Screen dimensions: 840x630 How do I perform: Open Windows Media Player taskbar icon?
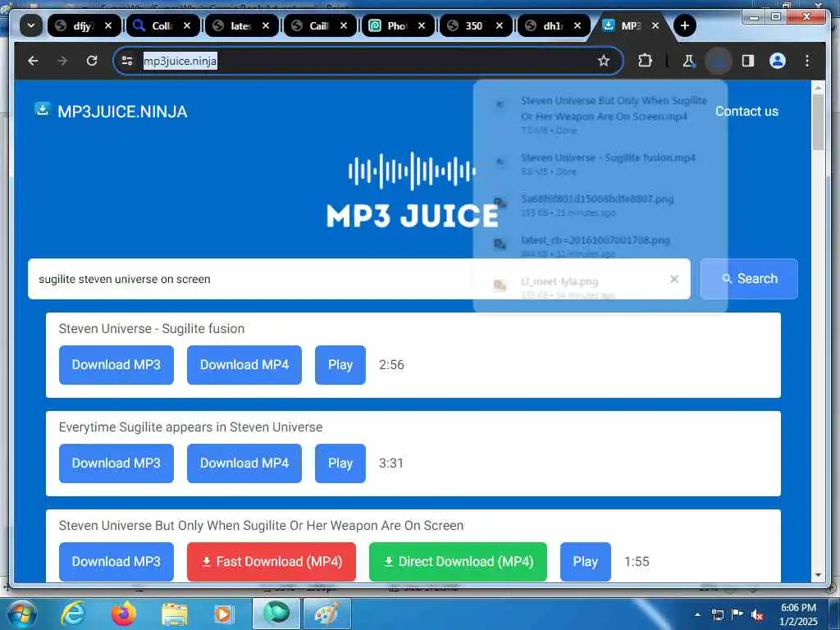[x=223, y=614]
